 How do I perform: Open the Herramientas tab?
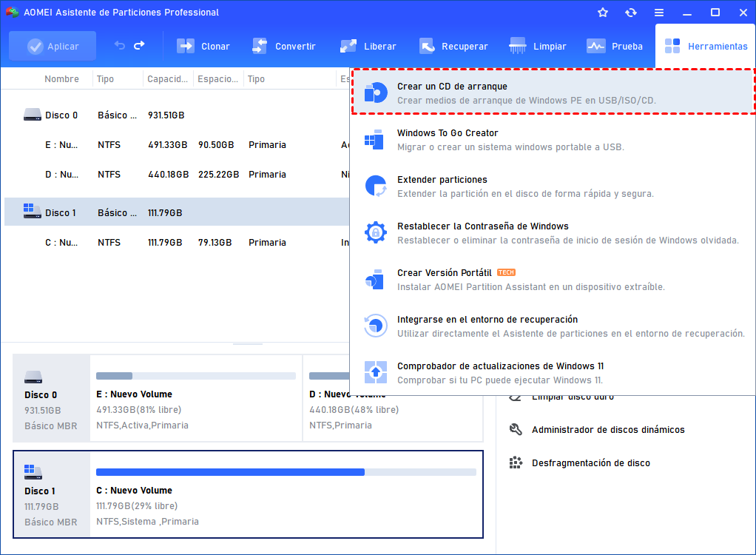(x=706, y=46)
